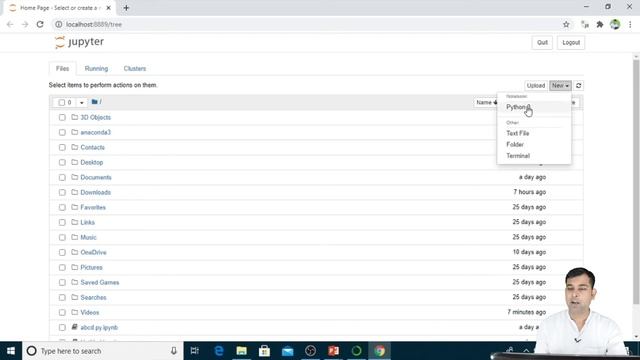Open abcd py.ipynb notebook link
This screenshot has height=360, width=640.
point(99,327)
